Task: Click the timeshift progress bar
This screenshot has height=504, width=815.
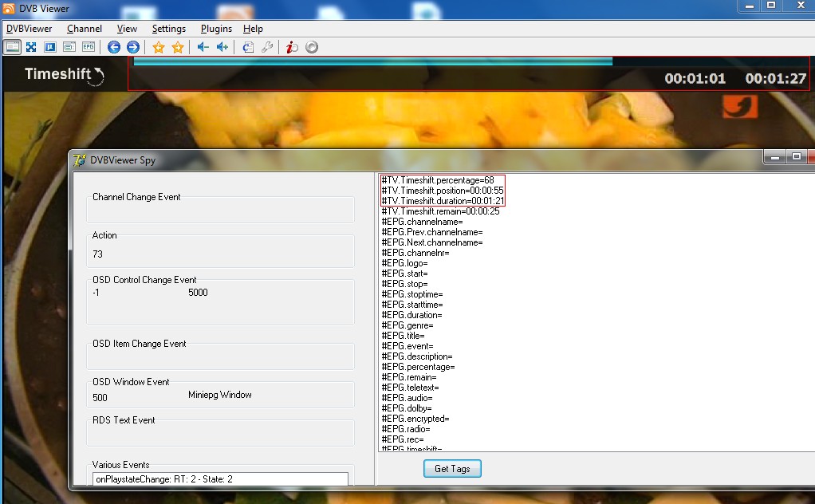Action: (x=372, y=61)
